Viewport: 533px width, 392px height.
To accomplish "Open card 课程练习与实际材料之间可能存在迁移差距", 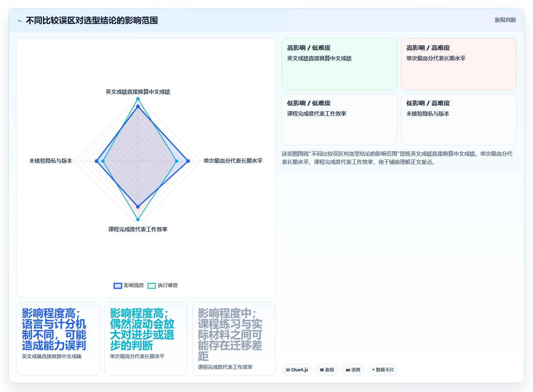I will [x=234, y=339].
